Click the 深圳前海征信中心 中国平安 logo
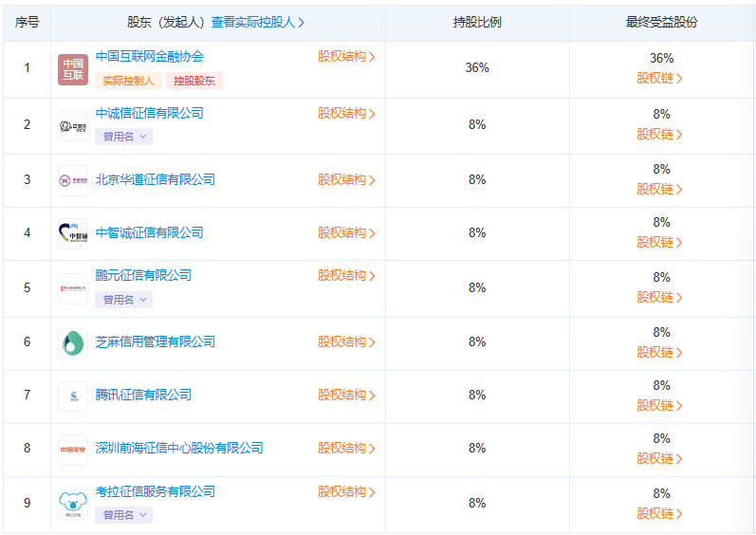This screenshot has width=756, height=535. coord(73,450)
